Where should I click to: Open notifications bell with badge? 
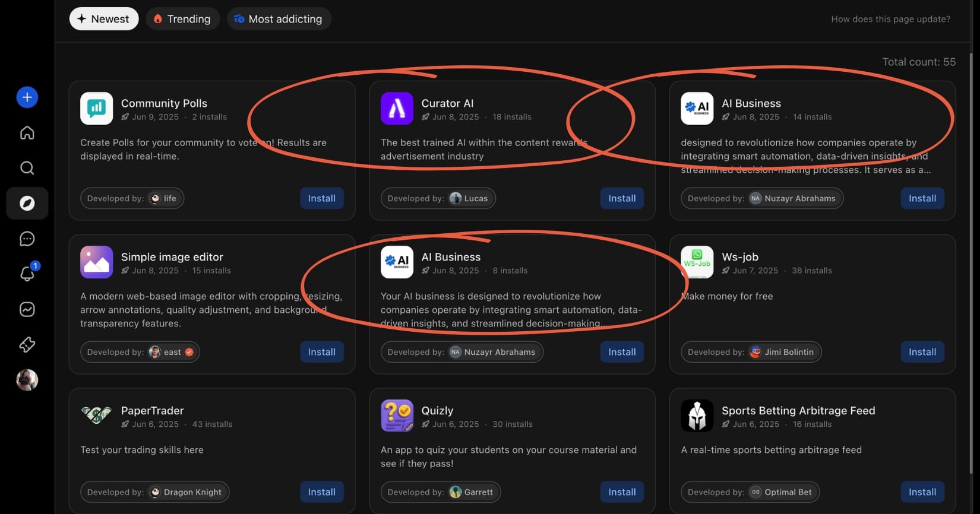click(27, 274)
